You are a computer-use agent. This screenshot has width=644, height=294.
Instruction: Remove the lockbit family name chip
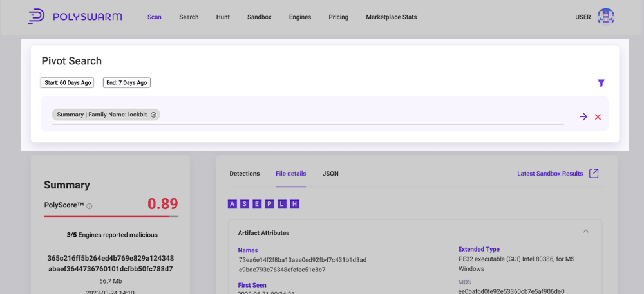[x=153, y=115]
